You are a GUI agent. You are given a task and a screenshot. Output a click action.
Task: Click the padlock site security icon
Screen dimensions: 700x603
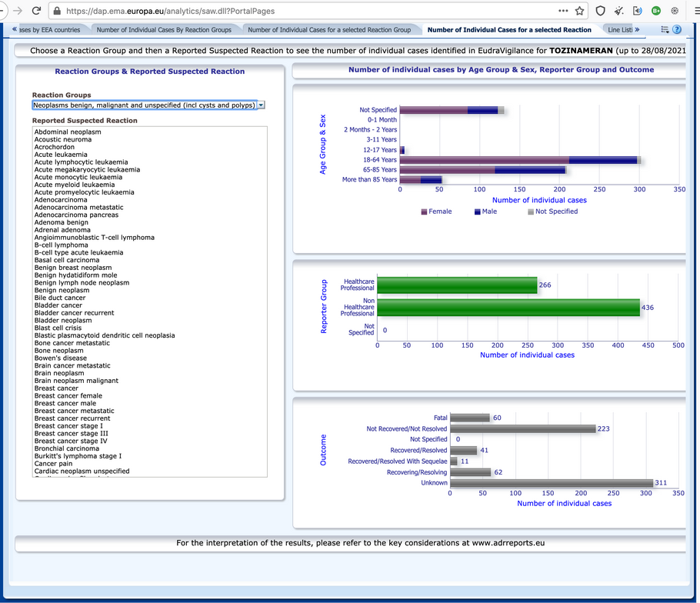(x=57, y=11)
